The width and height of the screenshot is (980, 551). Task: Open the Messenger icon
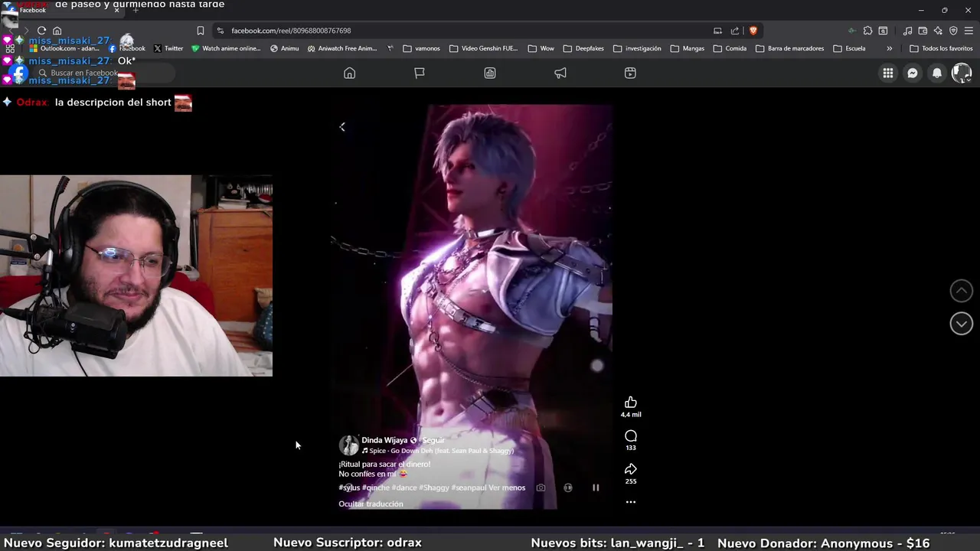(x=913, y=73)
